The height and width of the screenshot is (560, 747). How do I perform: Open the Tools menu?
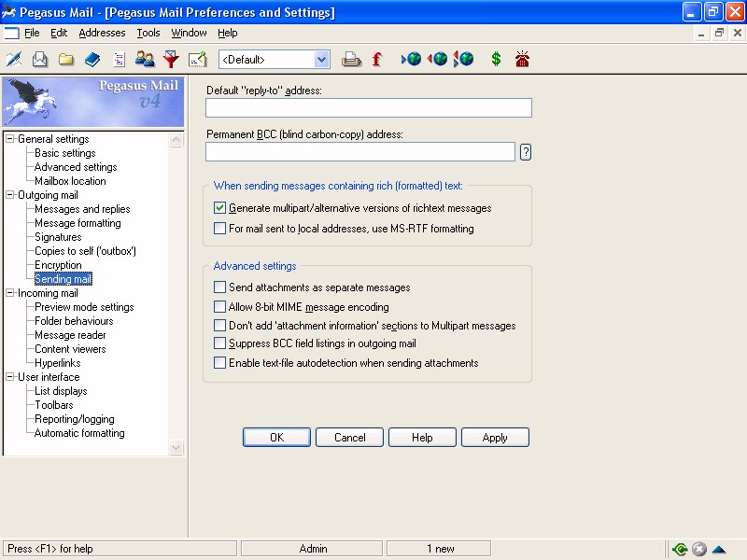[148, 33]
